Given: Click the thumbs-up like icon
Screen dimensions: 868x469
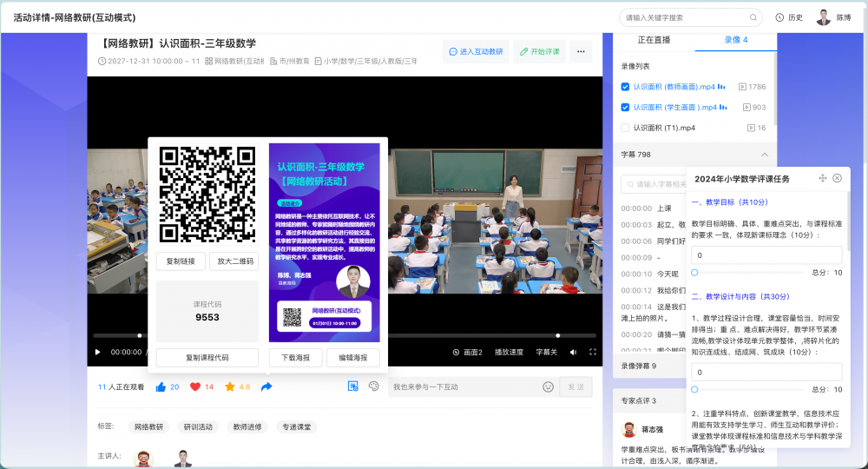Looking at the screenshot, I should click(x=161, y=387).
